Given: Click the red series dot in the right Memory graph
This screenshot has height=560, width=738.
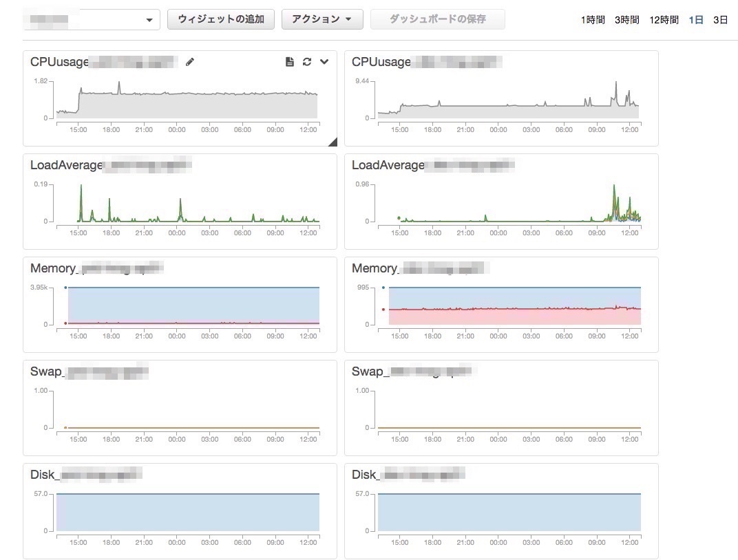Looking at the screenshot, I should (383, 310).
